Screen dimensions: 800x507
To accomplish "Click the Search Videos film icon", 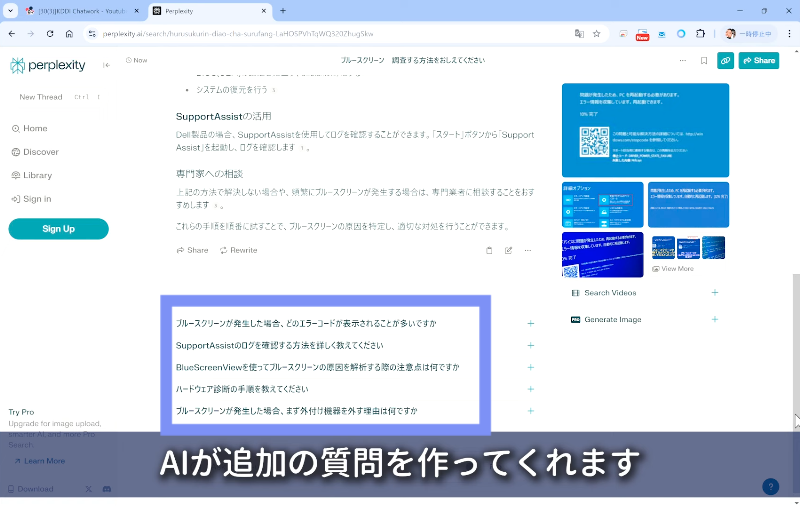I will pyautogui.click(x=576, y=293).
